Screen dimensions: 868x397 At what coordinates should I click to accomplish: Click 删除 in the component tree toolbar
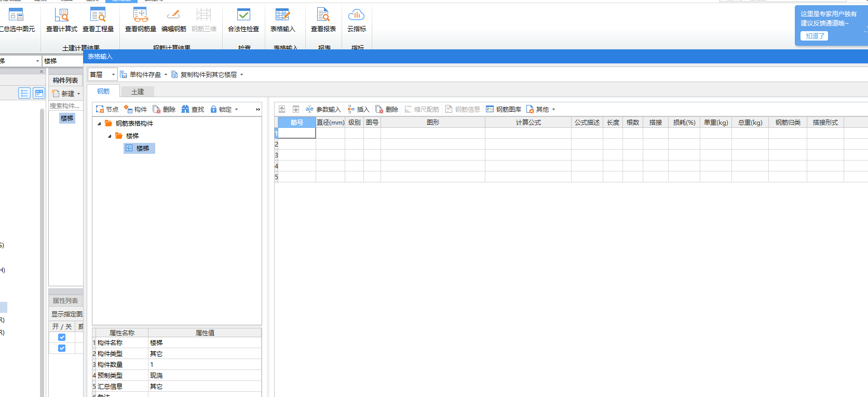(x=164, y=109)
